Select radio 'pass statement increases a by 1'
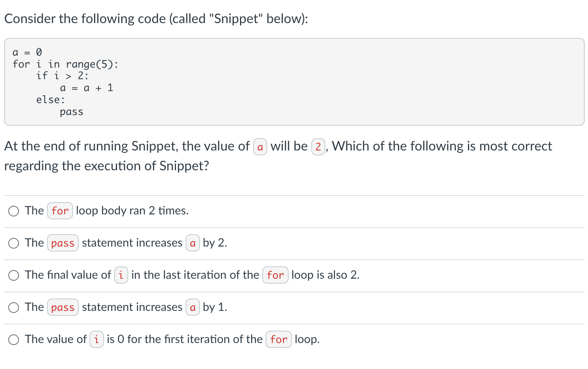This screenshot has height=369, width=588. point(14,308)
